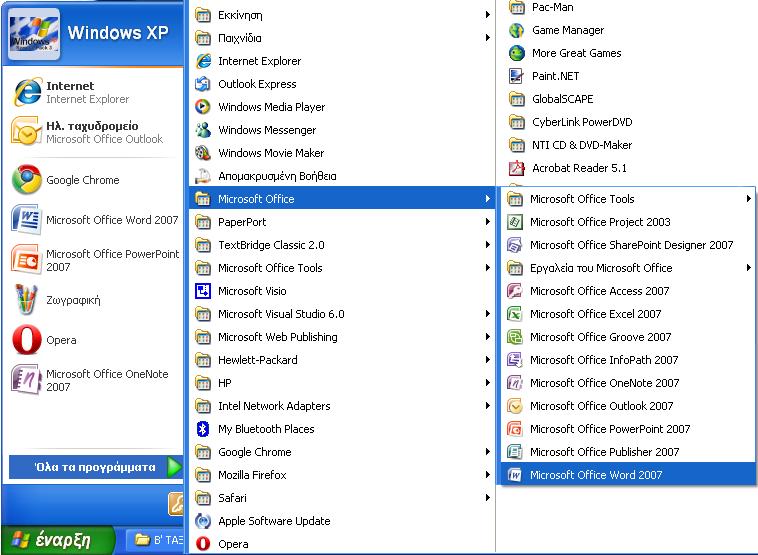Open Internet Explorer from pinned list
The image size is (758, 555).
(x=92, y=92)
